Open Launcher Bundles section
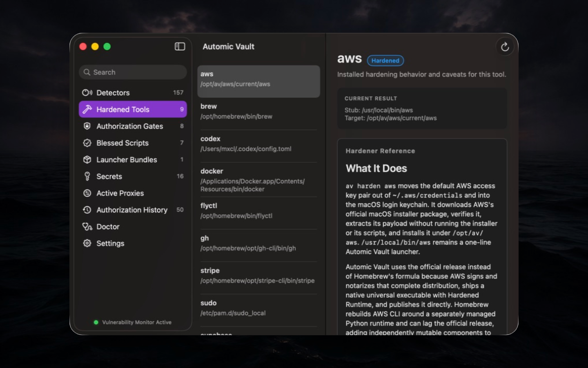Screen dimensions: 588x368 pos(133,160)
